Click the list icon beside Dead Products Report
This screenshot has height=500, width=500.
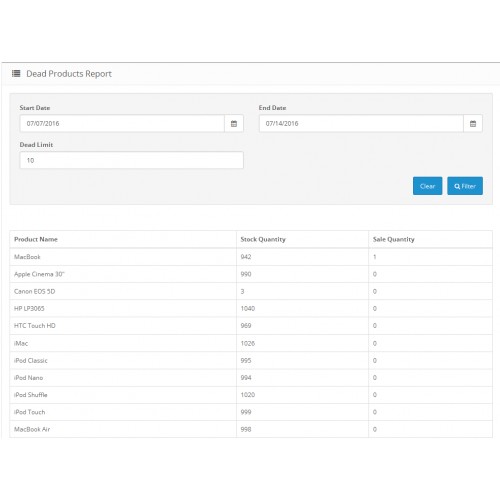(16, 73)
